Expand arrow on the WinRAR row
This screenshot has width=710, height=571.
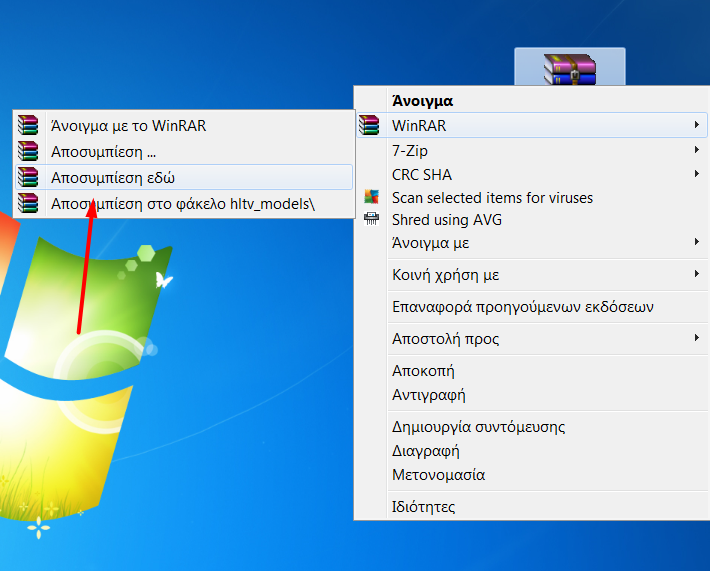[696, 125]
